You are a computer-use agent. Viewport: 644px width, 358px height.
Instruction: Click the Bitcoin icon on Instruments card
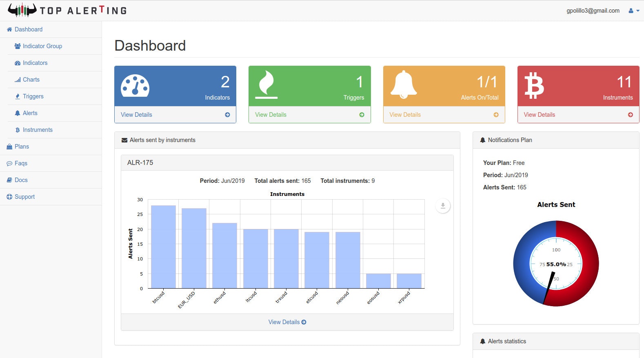tap(534, 85)
